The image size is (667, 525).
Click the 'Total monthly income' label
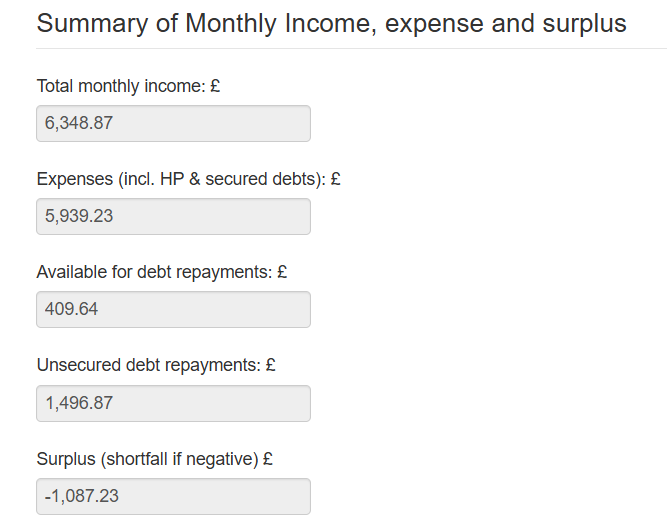point(120,86)
